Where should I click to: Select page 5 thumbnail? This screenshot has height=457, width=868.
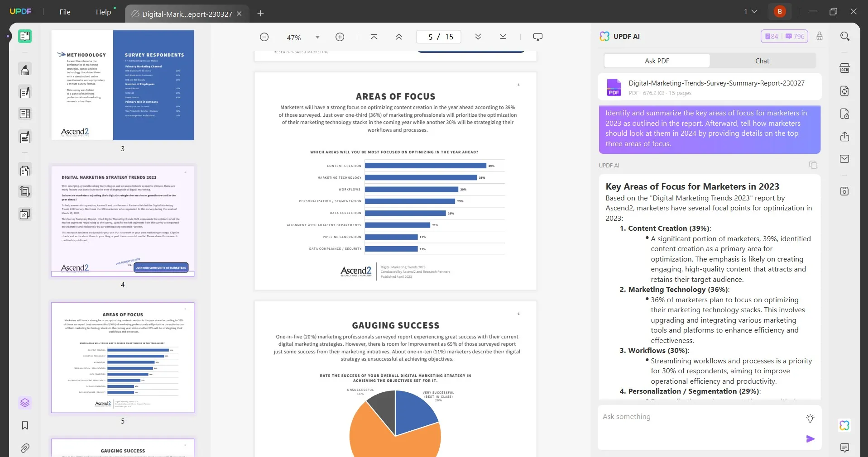(123, 357)
